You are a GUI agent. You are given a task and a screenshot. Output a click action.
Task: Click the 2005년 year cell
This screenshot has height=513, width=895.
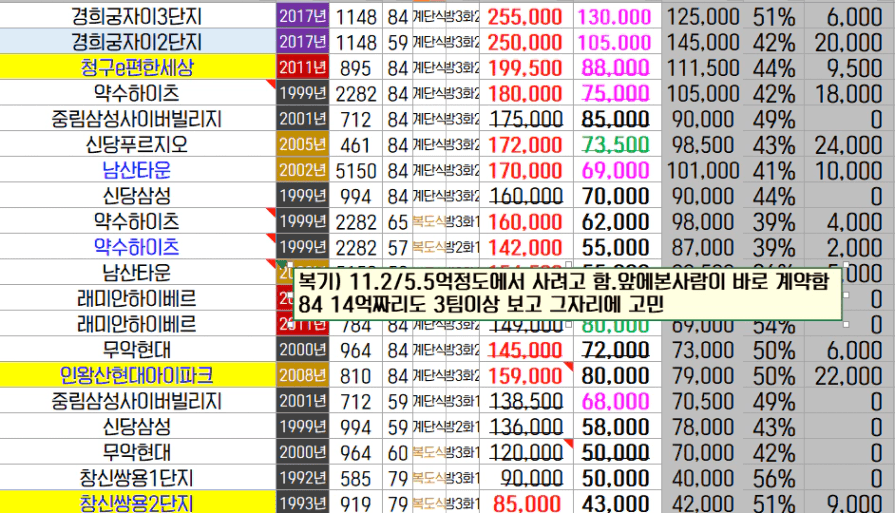point(303,145)
